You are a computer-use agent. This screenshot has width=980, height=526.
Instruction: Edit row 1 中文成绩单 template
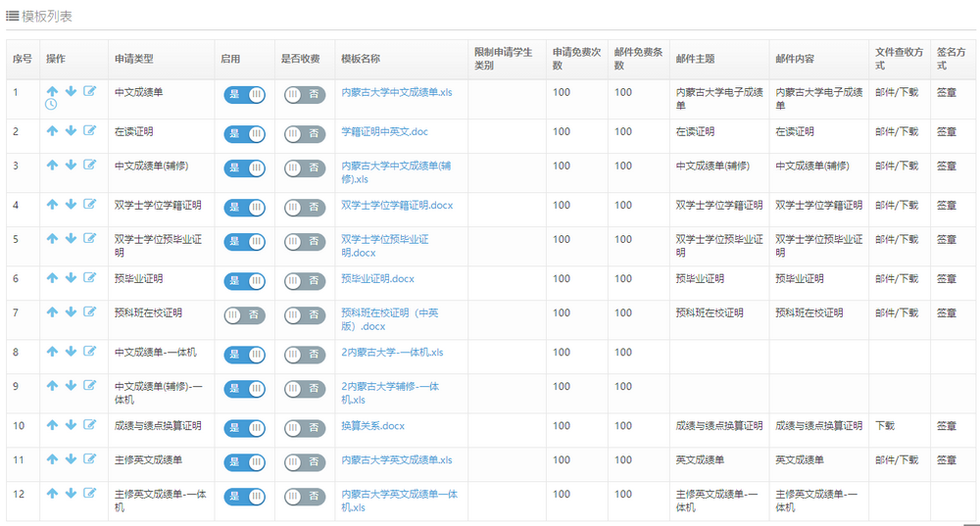click(90, 91)
